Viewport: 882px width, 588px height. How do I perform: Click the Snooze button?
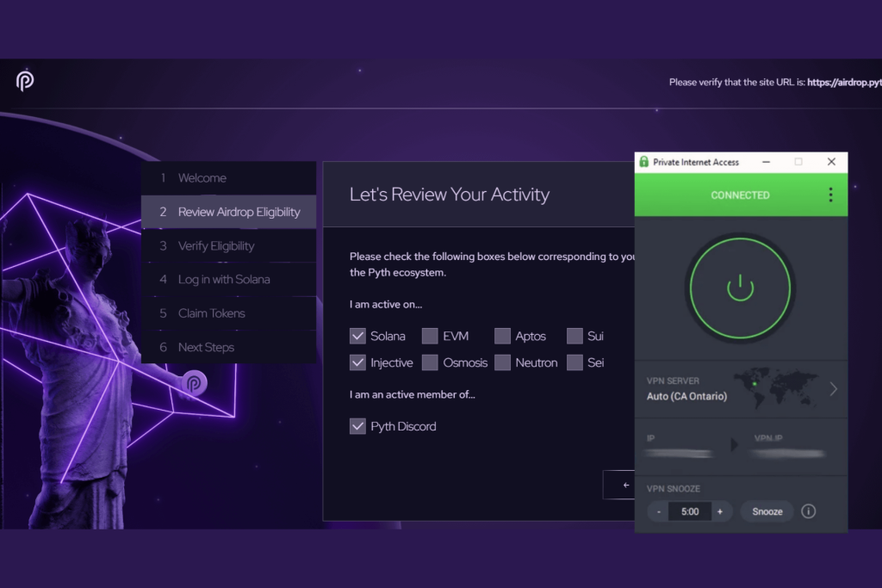pos(766,511)
